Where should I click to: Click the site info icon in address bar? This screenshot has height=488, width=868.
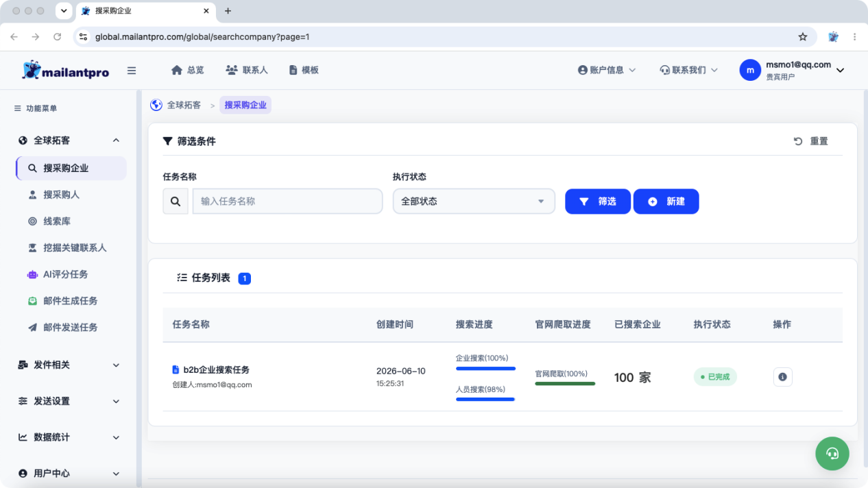pyautogui.click(x=83, y=37)
